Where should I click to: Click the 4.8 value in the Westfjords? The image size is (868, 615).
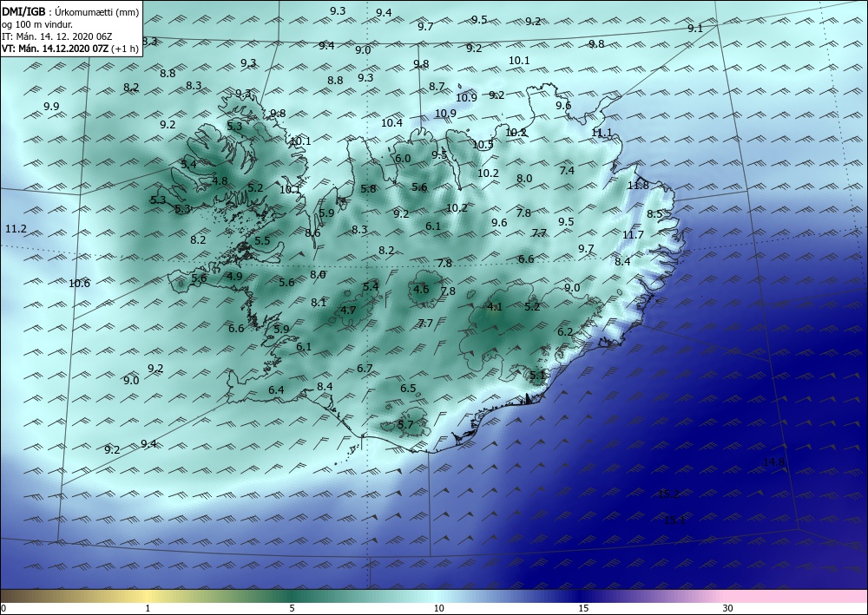[220, 180]
